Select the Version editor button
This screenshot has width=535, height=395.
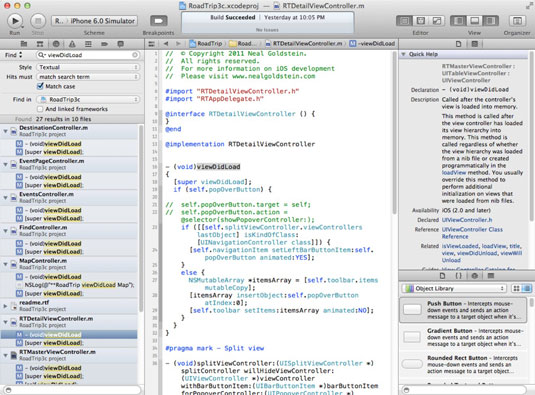(437, 21)
